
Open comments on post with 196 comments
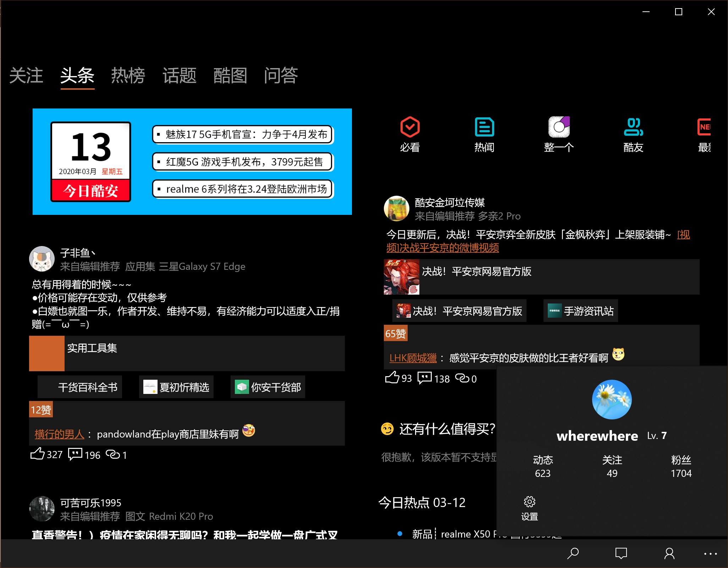pos(75,454)
